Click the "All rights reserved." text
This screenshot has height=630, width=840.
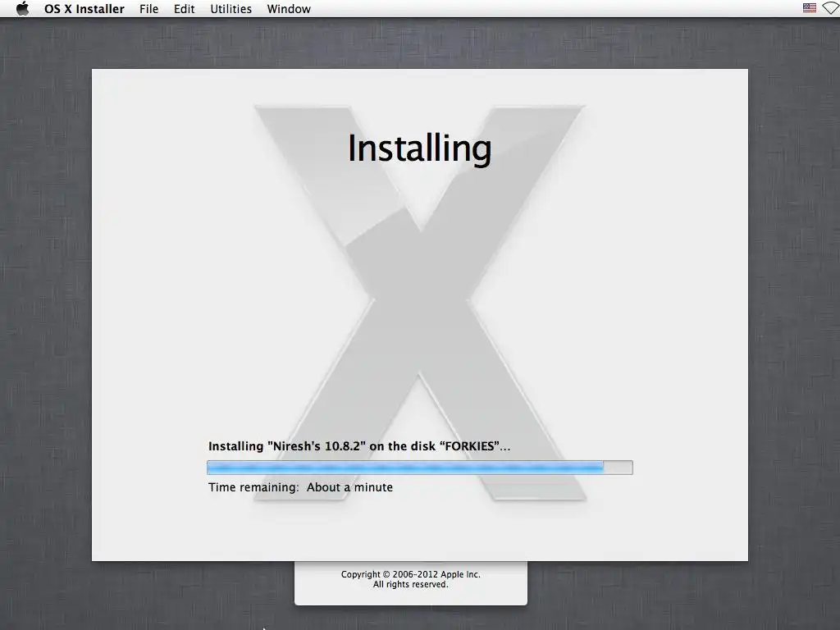click(x=410, y=584)
